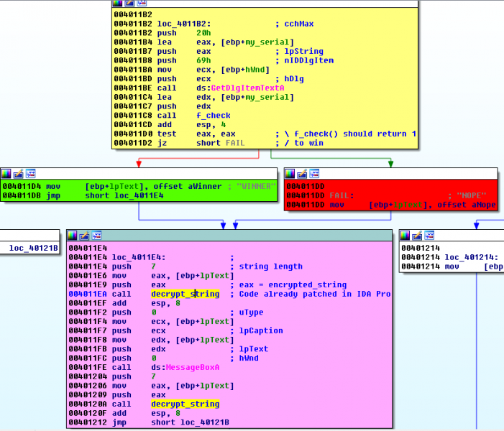The image size is (504, 431).
Task: Click FAIL target in the jz instruction
Action: click(x=235, y=143)
